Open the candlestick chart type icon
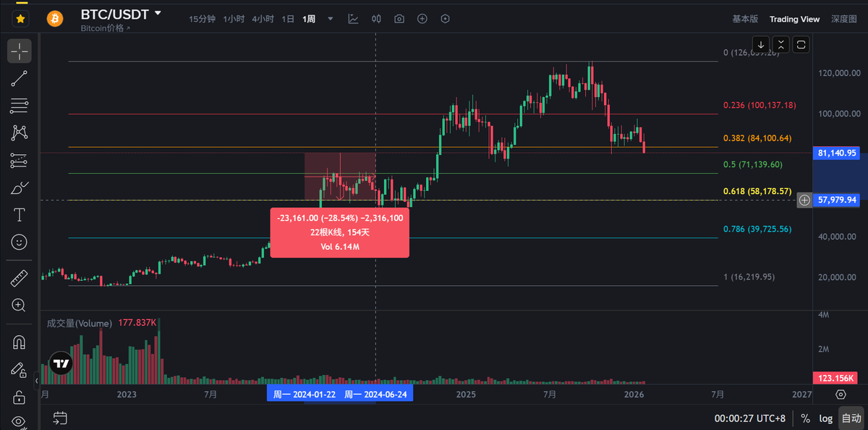 coord(376,19)
